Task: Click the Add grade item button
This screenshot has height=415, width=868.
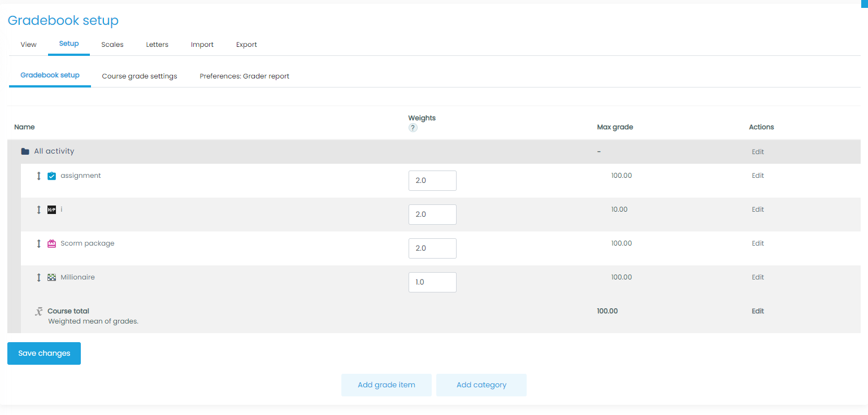Action: click(x=387, y=385)
